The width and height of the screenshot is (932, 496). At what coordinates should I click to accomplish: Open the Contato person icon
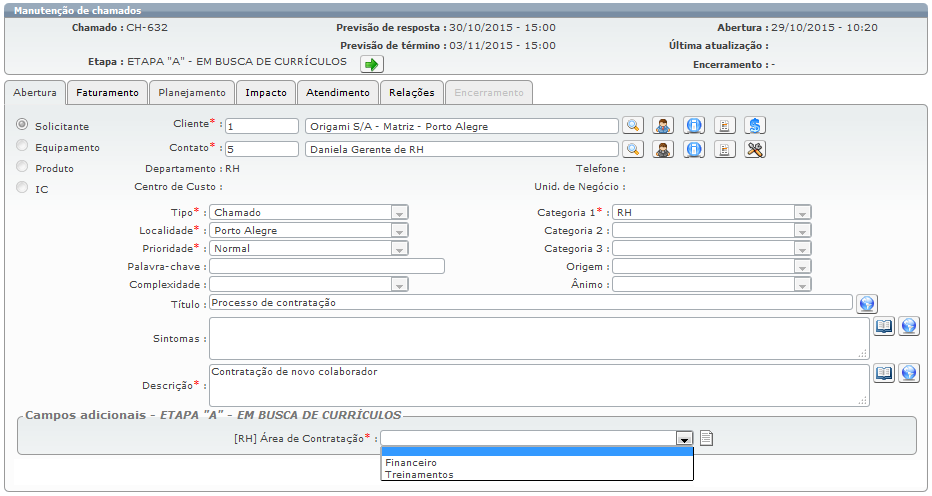(x=663, y=149)
